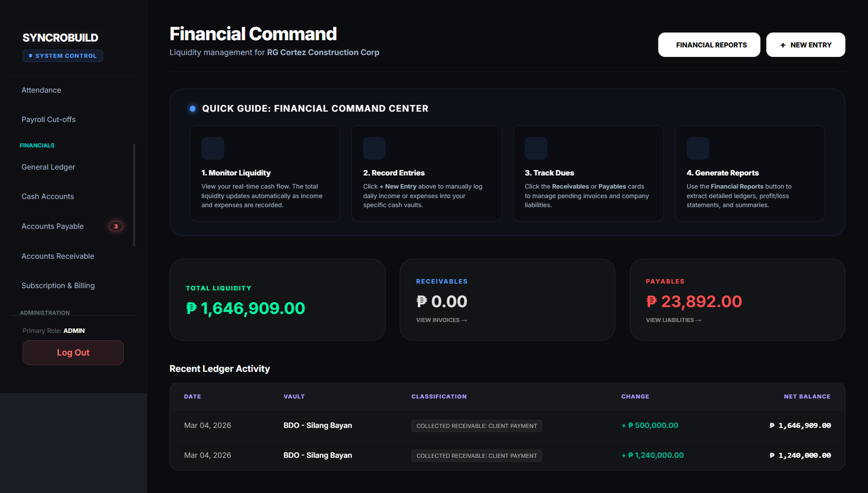Click the classification tag in the 1,240,000 row
Screen dimensions: 868x493
[x=476, y=456]
